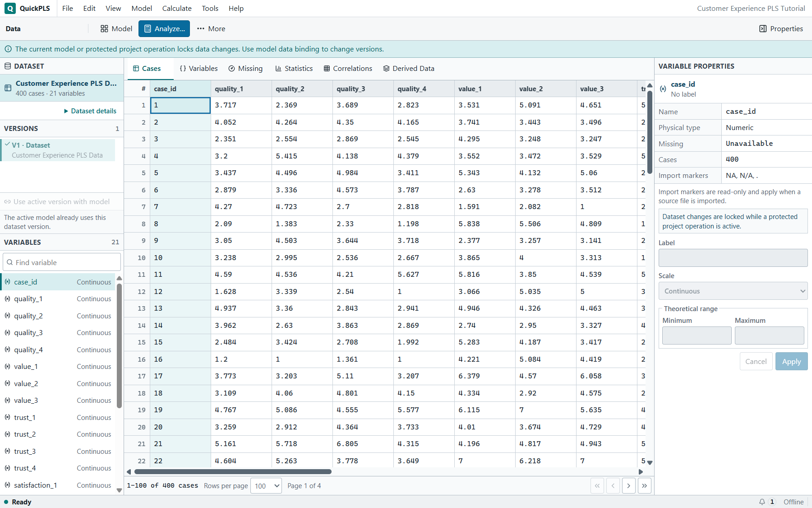Switch to the Statistics tab

(x=294, y=68)
